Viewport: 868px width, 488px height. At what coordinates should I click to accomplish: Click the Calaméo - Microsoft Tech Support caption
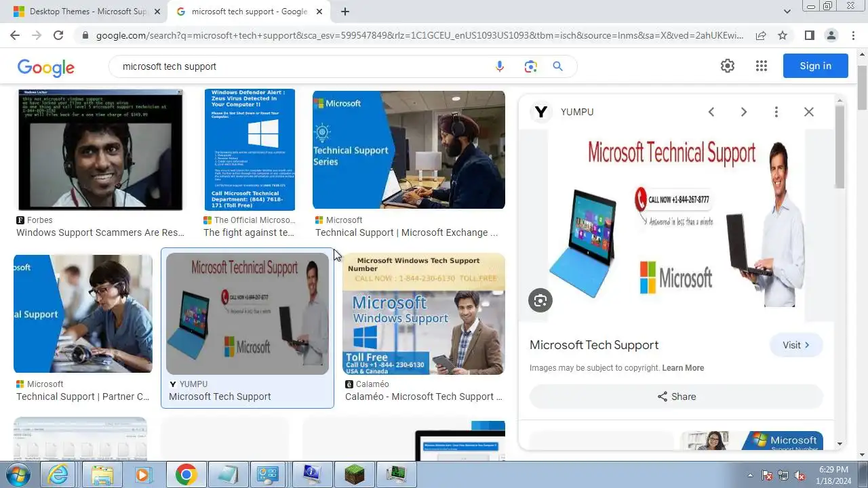point(424,396)
